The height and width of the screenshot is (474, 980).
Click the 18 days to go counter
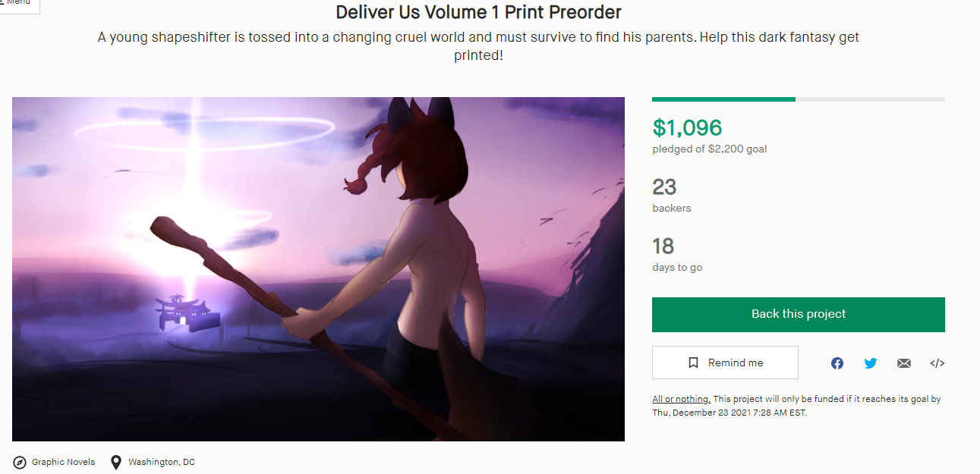[663, 246]
